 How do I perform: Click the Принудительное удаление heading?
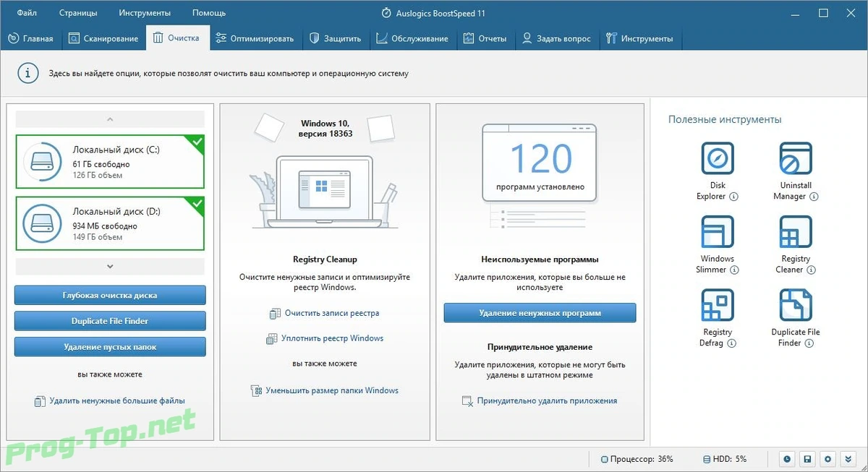[540, 347]
